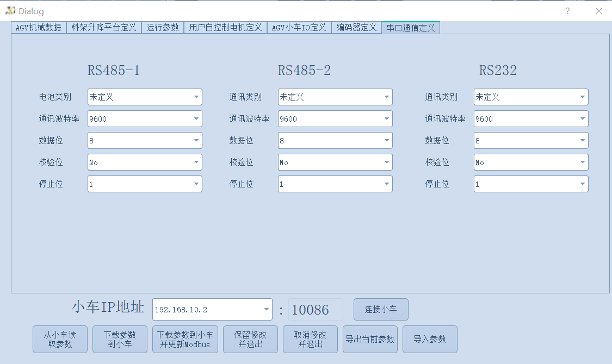Expand RS485-1 校验位 dropdown

coord(145,162)
